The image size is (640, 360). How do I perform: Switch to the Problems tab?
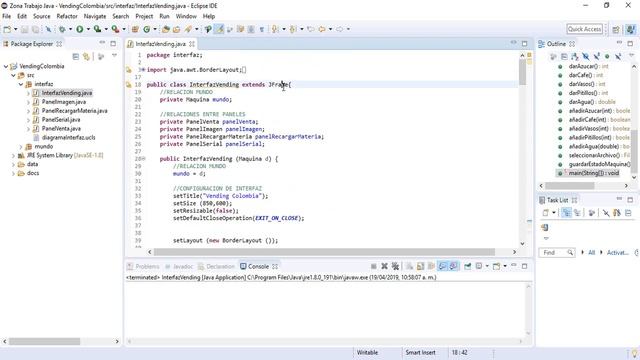click(143, 267)
